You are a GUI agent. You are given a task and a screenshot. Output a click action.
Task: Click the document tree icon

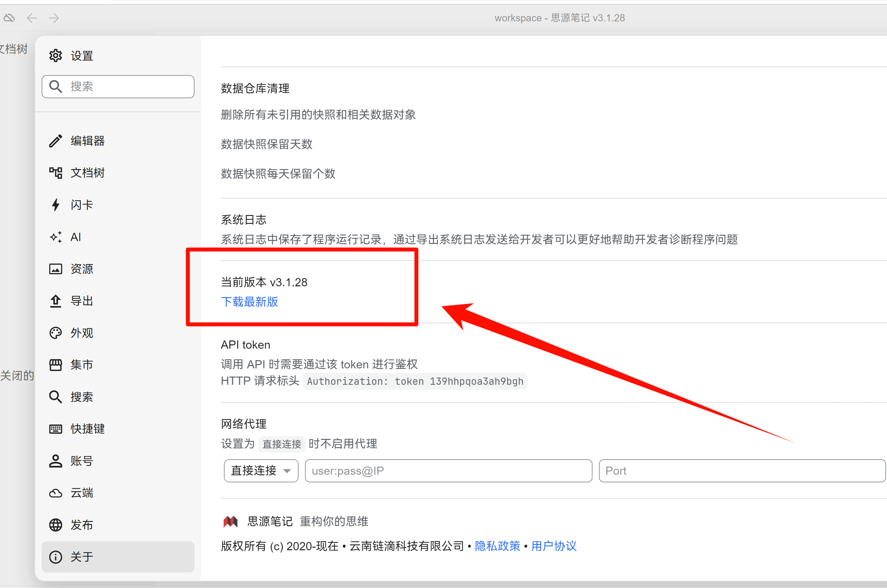[55, 173]
